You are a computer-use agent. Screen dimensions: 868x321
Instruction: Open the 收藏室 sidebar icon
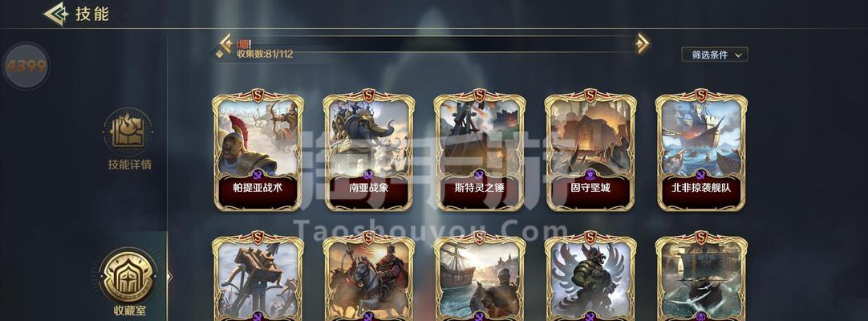pos(128,276)
